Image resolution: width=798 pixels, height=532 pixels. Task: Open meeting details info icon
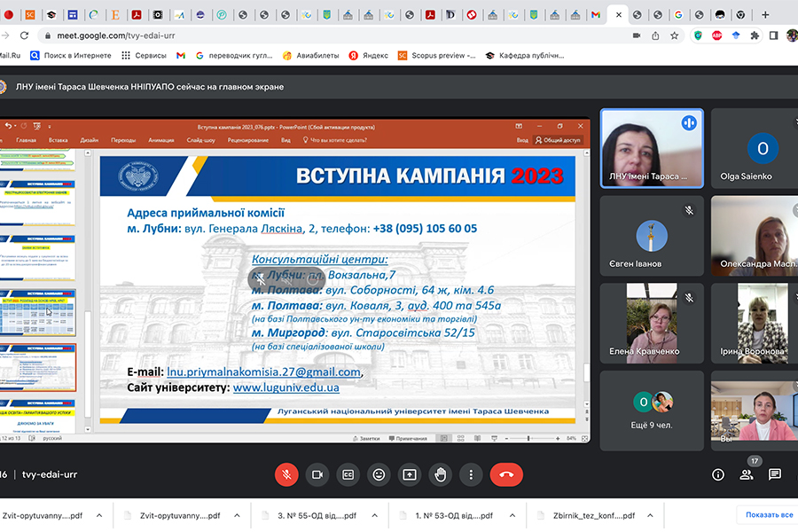tap(718, 474)
